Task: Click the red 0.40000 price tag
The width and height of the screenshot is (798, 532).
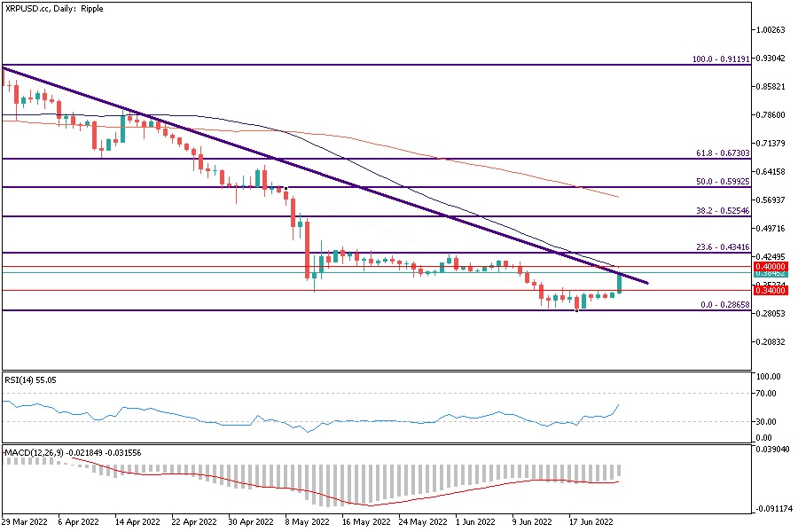Action: point(767,266)
